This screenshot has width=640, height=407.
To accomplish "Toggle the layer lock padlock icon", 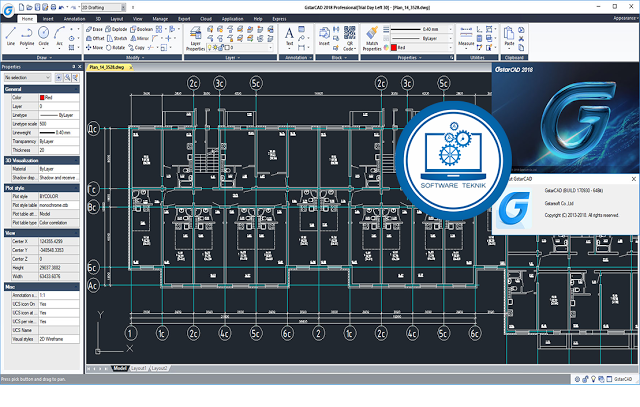I will click(220, 48).
